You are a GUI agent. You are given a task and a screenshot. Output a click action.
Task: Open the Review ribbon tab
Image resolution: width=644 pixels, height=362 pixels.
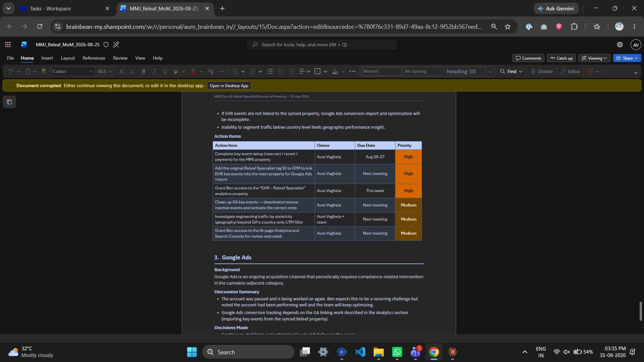[120, 58]
